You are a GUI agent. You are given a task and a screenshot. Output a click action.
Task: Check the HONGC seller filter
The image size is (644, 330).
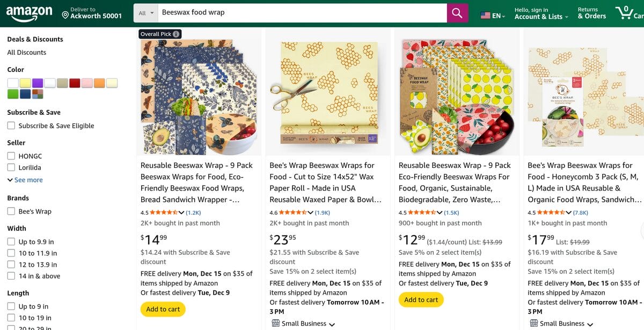click(x=11, y=156)
